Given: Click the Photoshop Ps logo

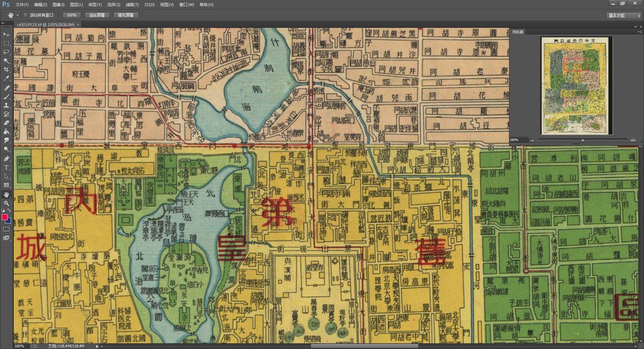Looking at the screenshot, I should [x=6, y=4].
